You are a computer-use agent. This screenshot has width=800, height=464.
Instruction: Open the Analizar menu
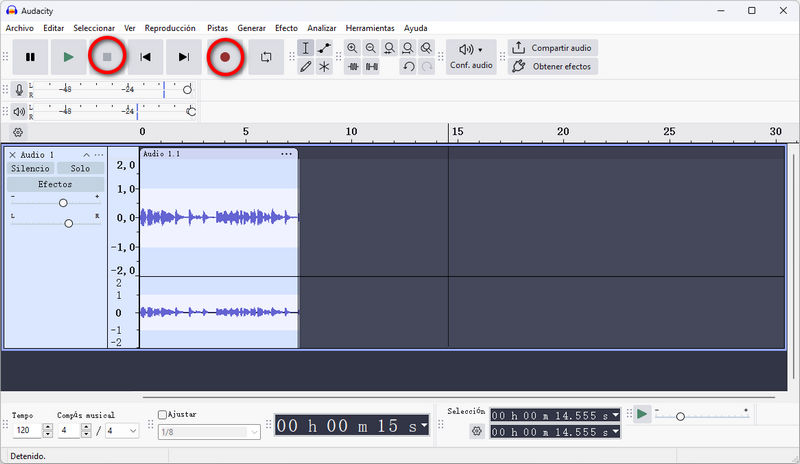(321, 28)
